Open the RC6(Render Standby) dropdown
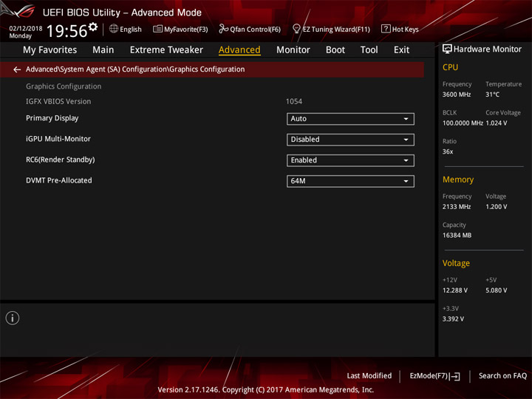The width and height of the screenshot is (532, 399). [350, 160]
